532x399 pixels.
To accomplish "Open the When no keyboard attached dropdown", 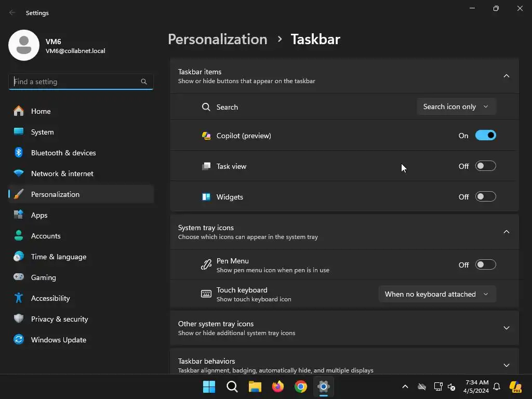I will (437, 294).
